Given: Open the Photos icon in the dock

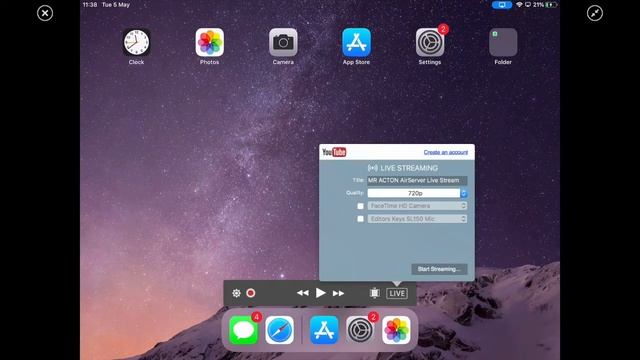Looking at the screenshot, I should pos(396,330).
